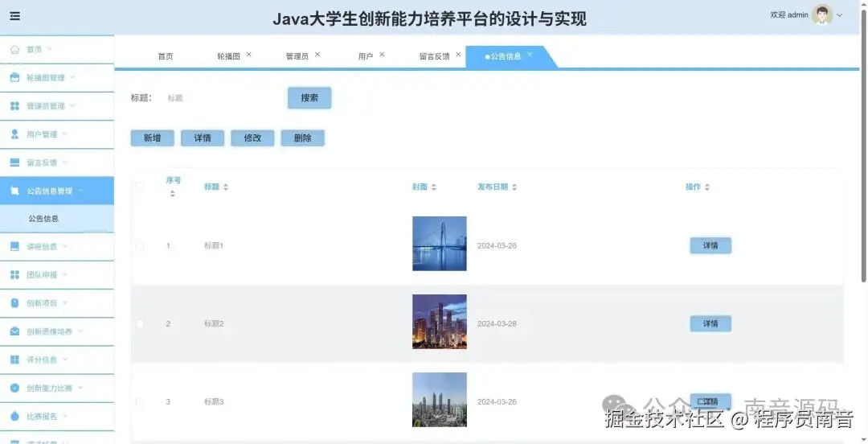Switch to the 用户 tab
The width and height of the screenshot is (868, 444).
tap(366, 56)
